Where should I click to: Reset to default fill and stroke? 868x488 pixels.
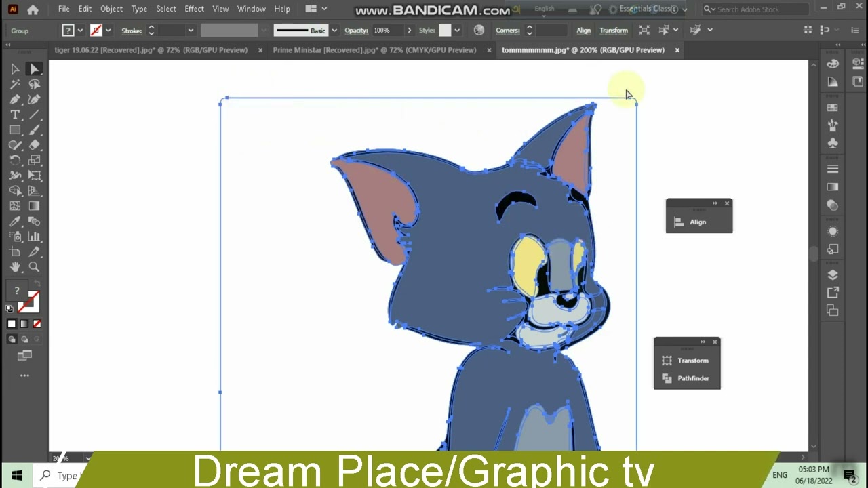coord(9,308)
